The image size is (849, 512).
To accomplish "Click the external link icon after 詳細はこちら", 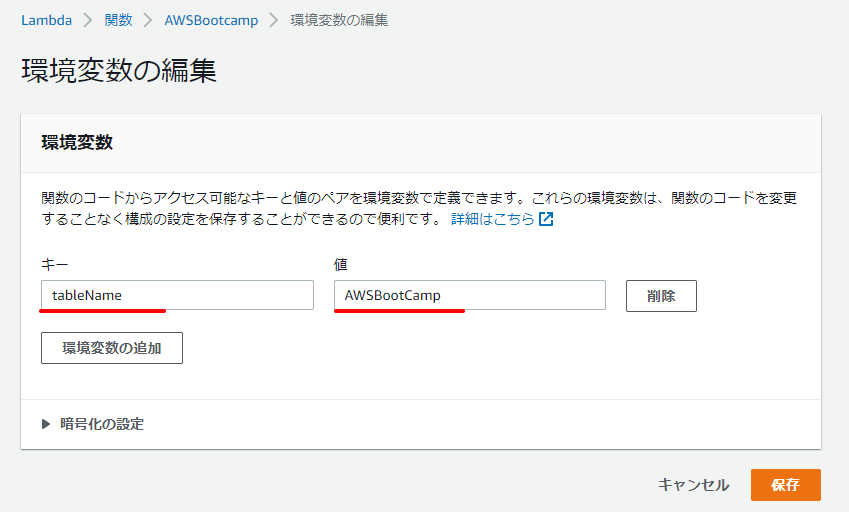I will tap(546, 219).
